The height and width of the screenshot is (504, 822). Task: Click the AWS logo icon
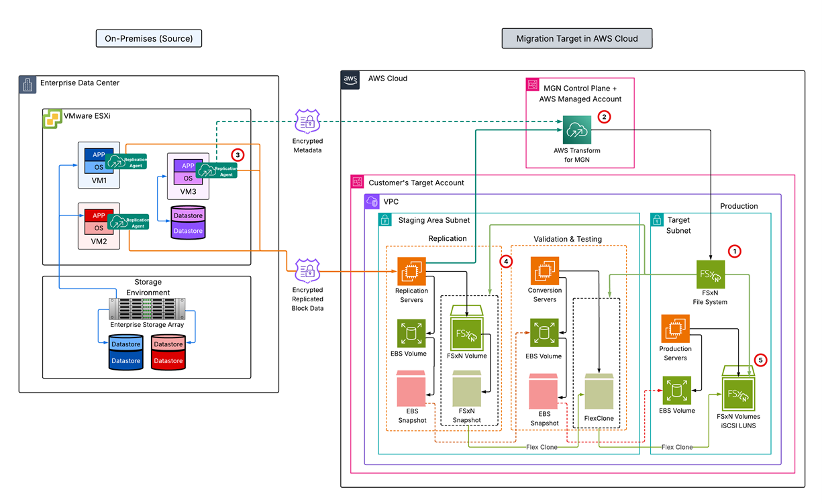350,80
